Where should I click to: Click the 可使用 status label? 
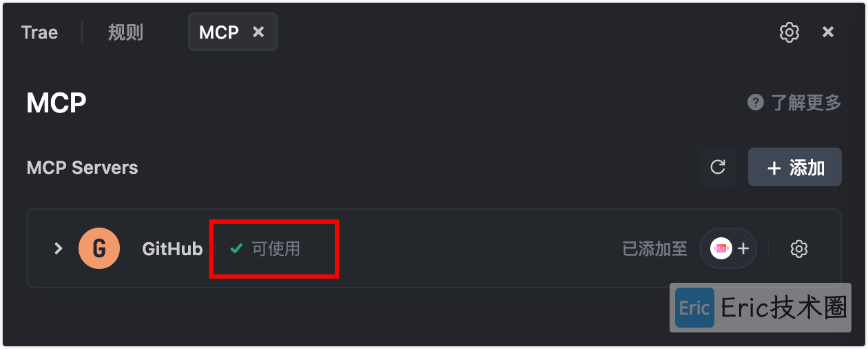click(276, 248)
